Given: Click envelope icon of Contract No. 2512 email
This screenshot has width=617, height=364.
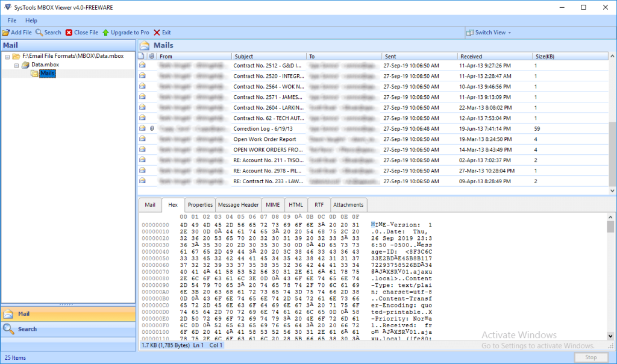Looking at the screenshot, I should coord(142,65).
